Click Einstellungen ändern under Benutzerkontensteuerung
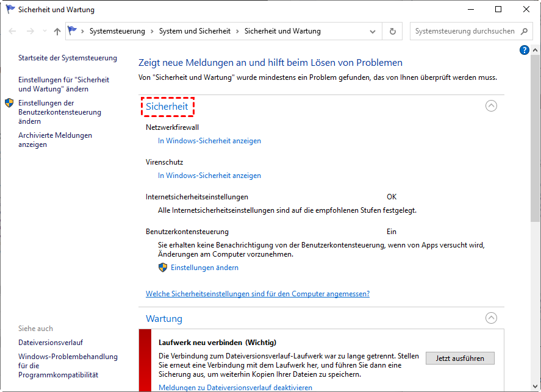Image resolution: width=541 pixels, height=392 pixels. [x=204, y=268]
